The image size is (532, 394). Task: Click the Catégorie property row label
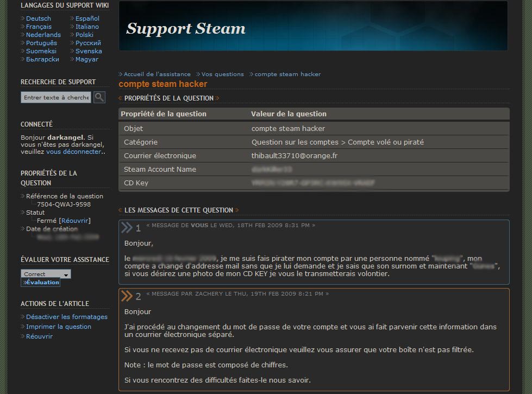(140, 142)
